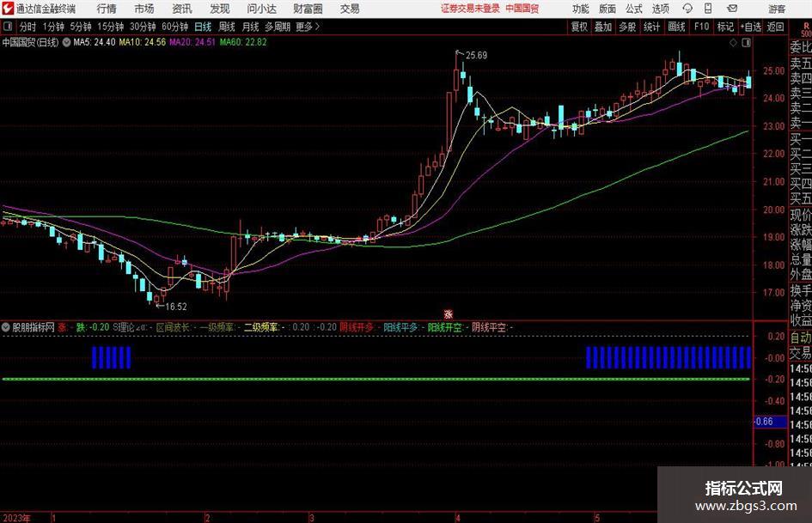Viewport: 812px width, 523px height.
Task: Click the R 500 indicator icon
Action: pos(806,29)
